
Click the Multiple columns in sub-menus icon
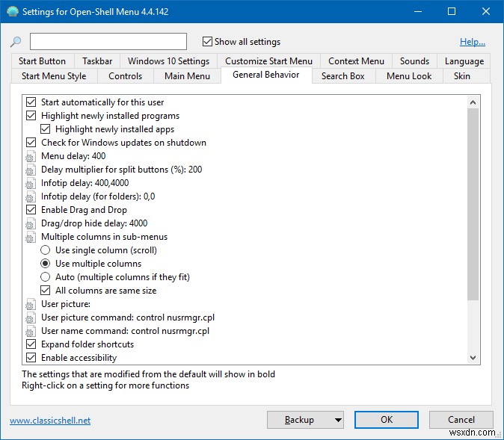pos(31,237)
